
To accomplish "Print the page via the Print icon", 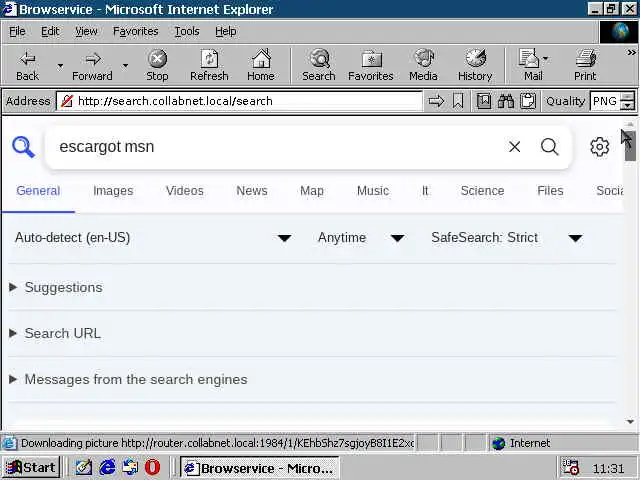I will (585, 66).
